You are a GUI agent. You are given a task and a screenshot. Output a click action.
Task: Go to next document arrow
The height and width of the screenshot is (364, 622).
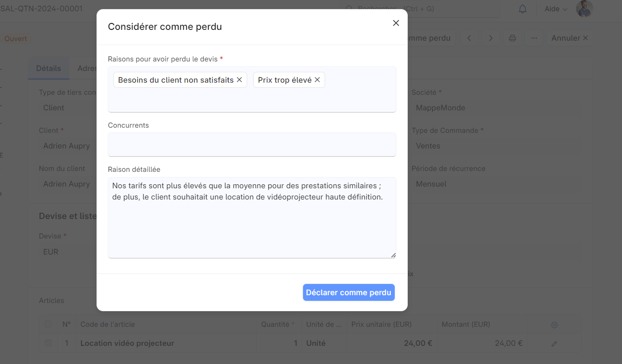[x=490, y=38]
